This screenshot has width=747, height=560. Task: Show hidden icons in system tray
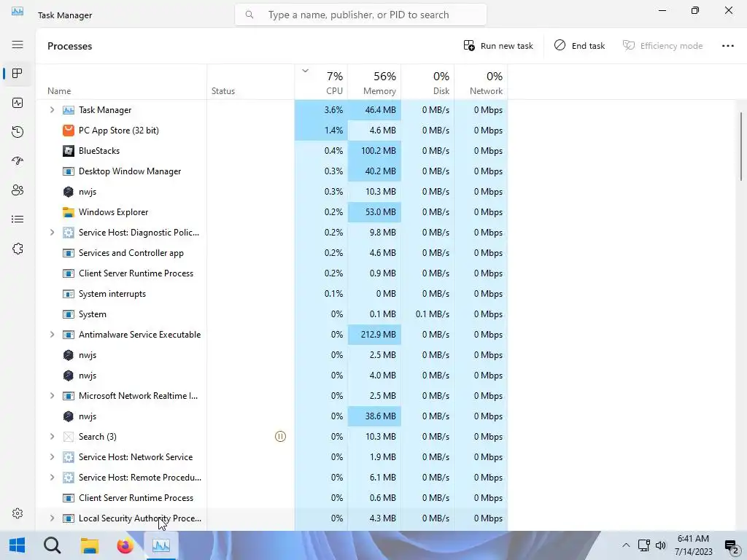[626, 545]
